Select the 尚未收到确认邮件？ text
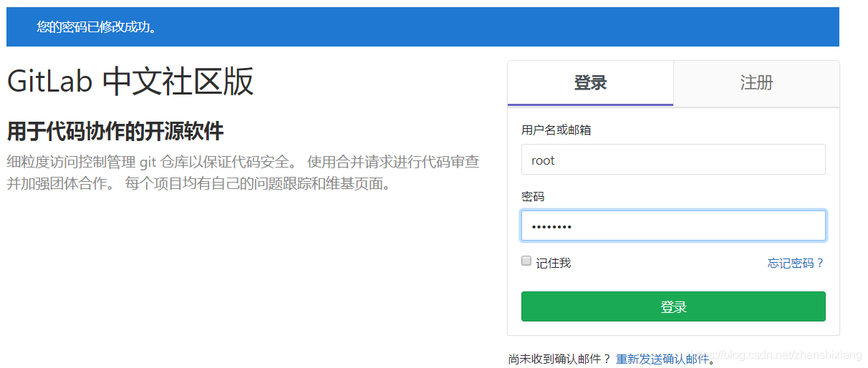868x368 pixels. pyautogui.click(x=560, y=359)
